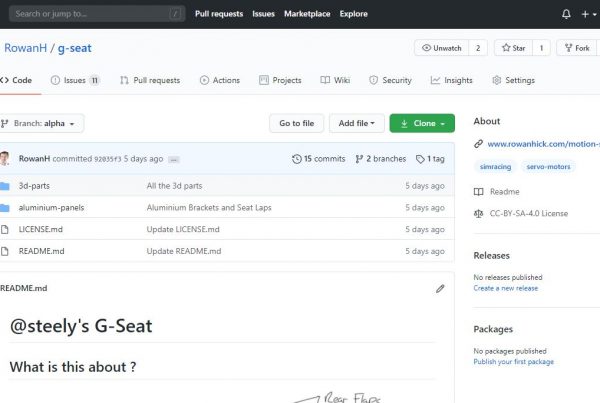Image resolution: width=600 pixels, height=403 pixels.
Task: Open the Actions tab
Action: pyautogui.click(x=220, y=80)
